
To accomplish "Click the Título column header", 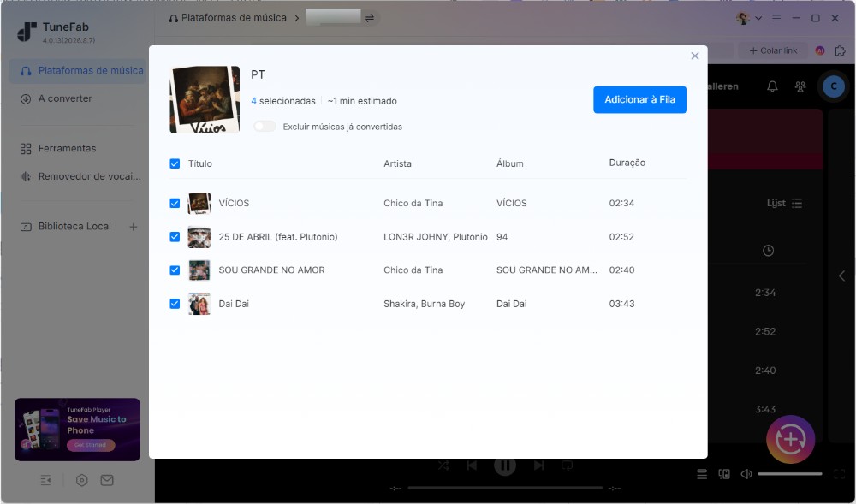I will click(199, 163).
